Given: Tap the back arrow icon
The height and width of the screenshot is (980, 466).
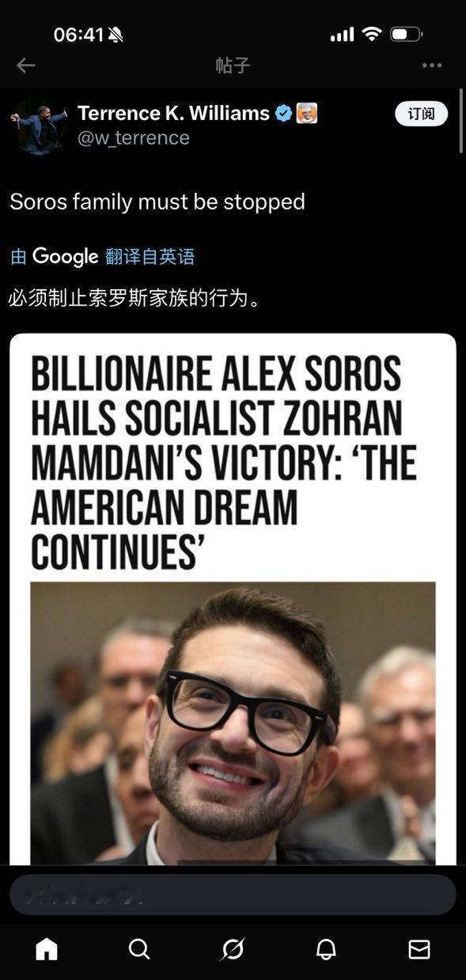Looking at the screenshot, I should (25, 66).
